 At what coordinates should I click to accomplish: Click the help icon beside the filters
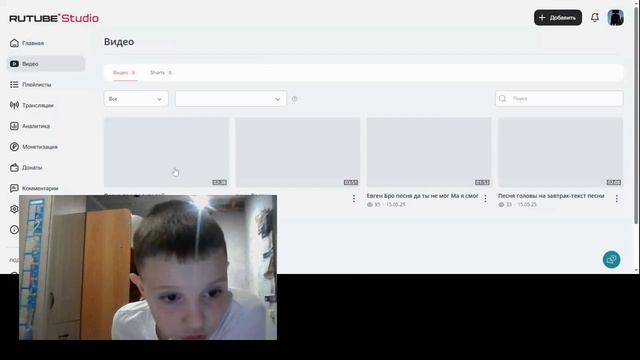tap(295, 99)
